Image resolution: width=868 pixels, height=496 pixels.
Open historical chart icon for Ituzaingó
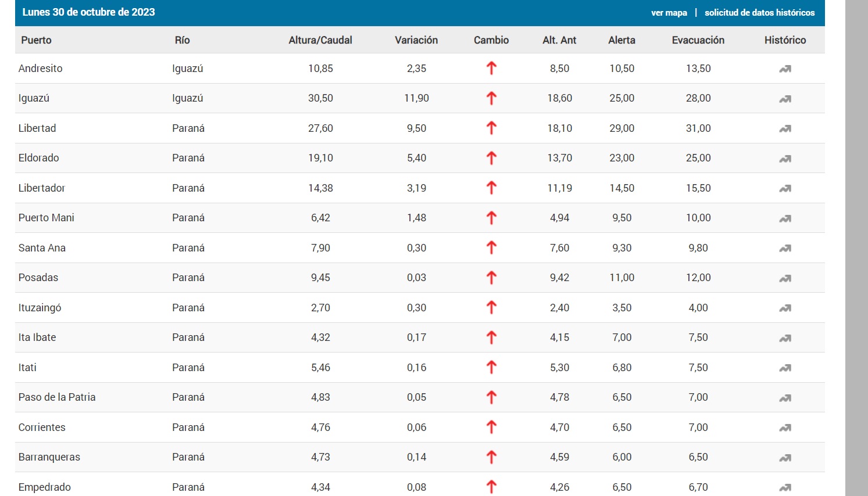[x=785, y=308]
